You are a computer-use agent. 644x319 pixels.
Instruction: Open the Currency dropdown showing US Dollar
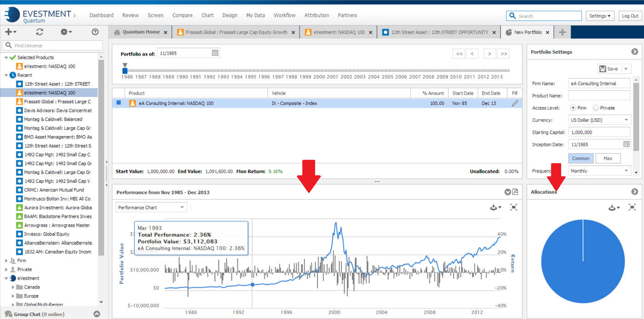[599, 120]
